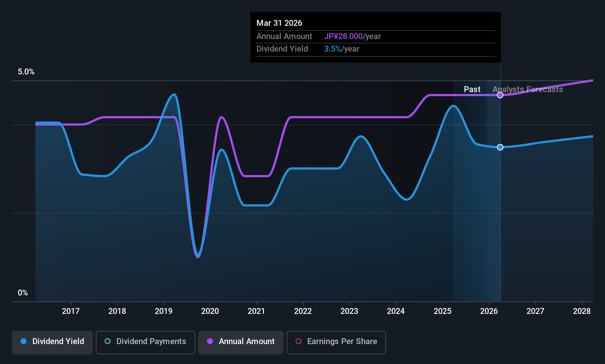The image size is (605, 364).
Task: Click the 2026 x-axis label
Action: [489, 311]
